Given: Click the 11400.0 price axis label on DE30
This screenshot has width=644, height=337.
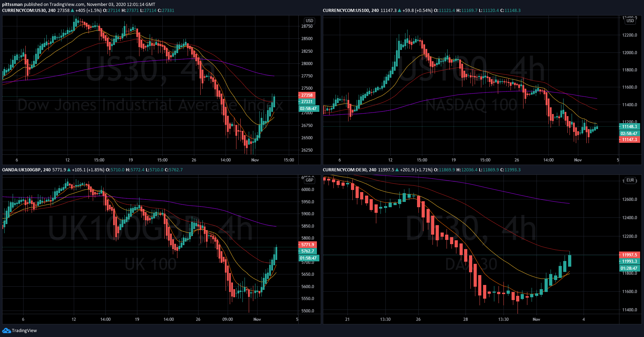Looking at the screenshot, I should click(630, 310).
